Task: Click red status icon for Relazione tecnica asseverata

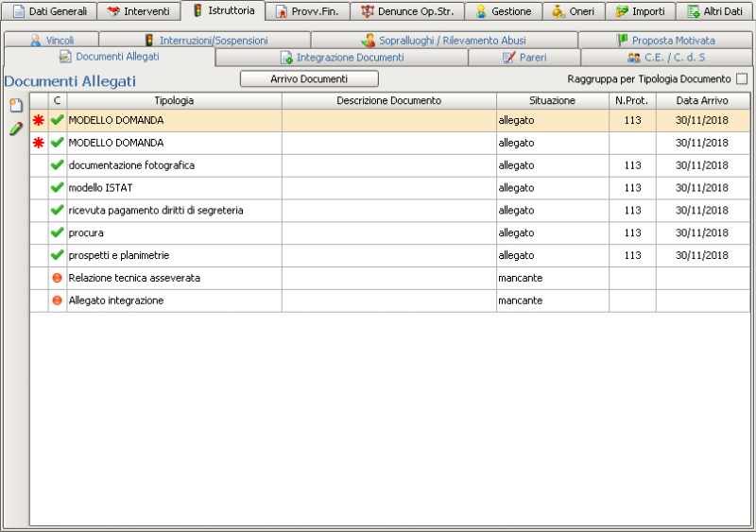Action: point(57,278)
